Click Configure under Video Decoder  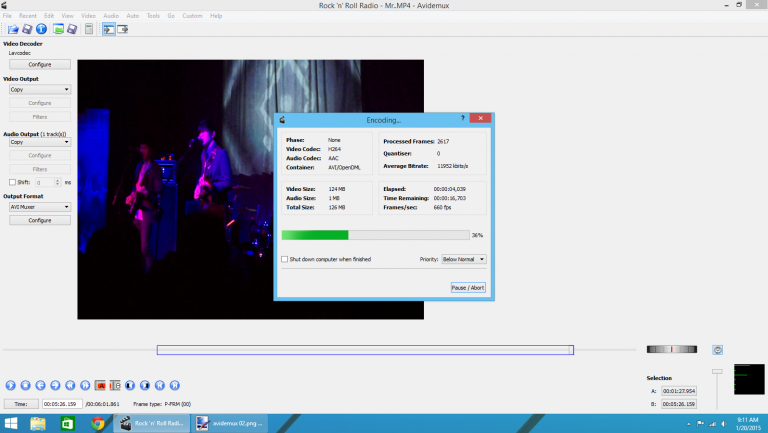click(39, 64)
